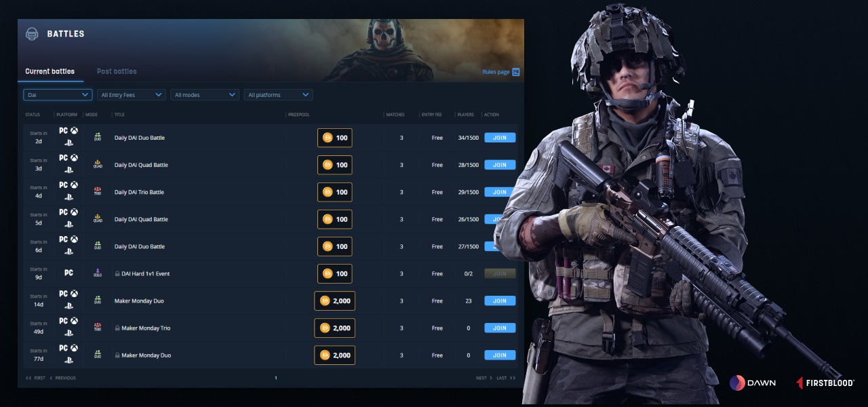Screen dimensions: 868x407
Task: Click the Quad mode icon for battle starting in 5d
Action: pyautogui.click(x=98, y=219)
